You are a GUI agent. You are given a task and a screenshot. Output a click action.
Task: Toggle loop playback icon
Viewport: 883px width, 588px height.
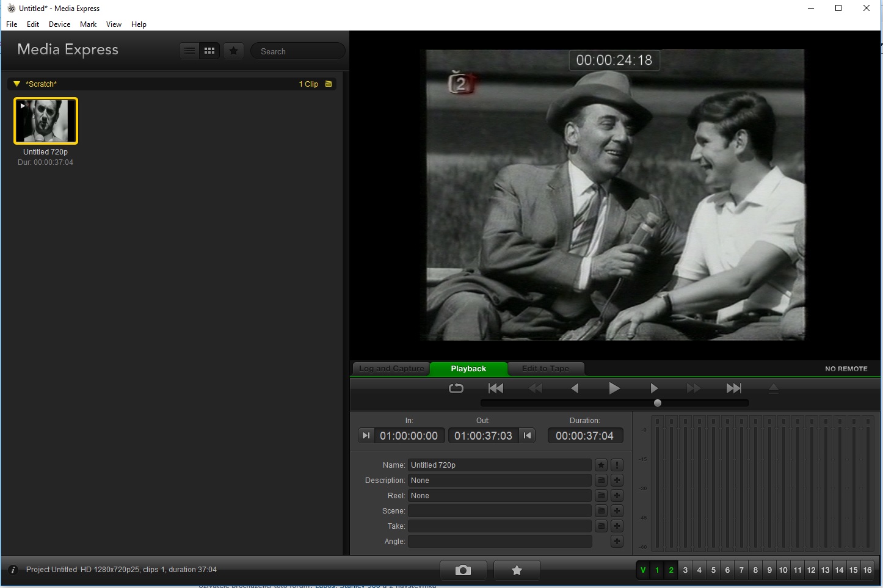456,388
